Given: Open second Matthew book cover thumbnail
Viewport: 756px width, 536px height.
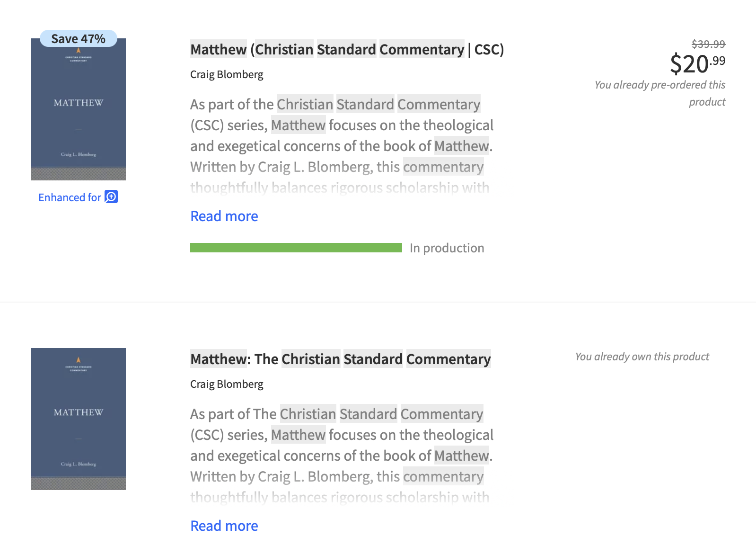Looking at the screenshot, I should (79, 419).
